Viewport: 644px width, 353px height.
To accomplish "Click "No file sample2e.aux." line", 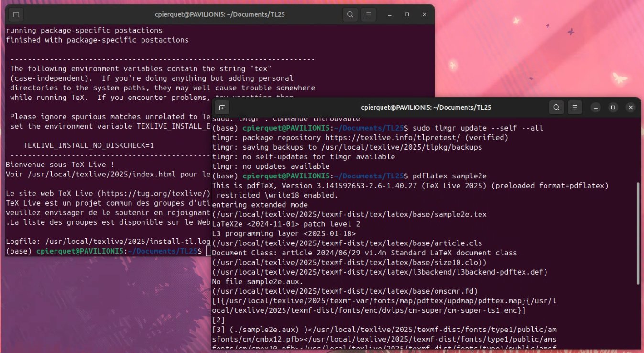I will coord(258,281).
